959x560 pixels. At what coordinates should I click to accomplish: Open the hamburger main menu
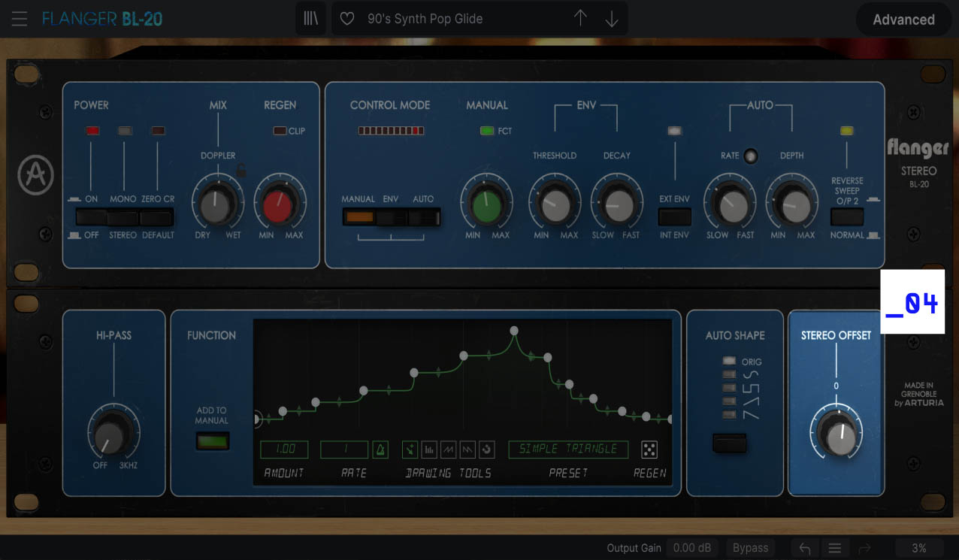pyautogui.click(x=19, y=19)
